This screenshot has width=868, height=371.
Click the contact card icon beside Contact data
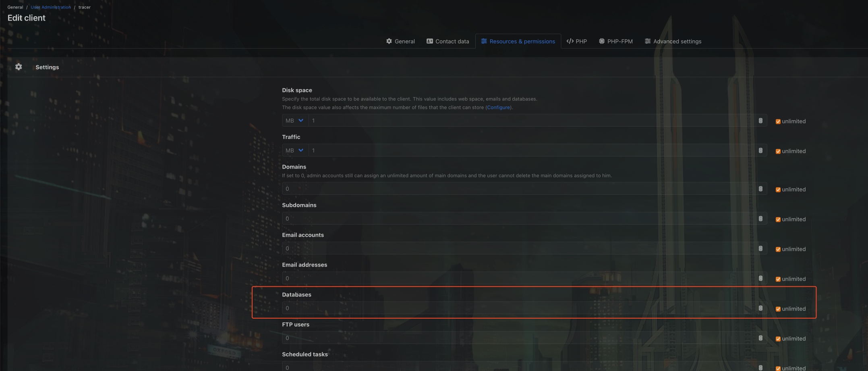tap(429, 41)
